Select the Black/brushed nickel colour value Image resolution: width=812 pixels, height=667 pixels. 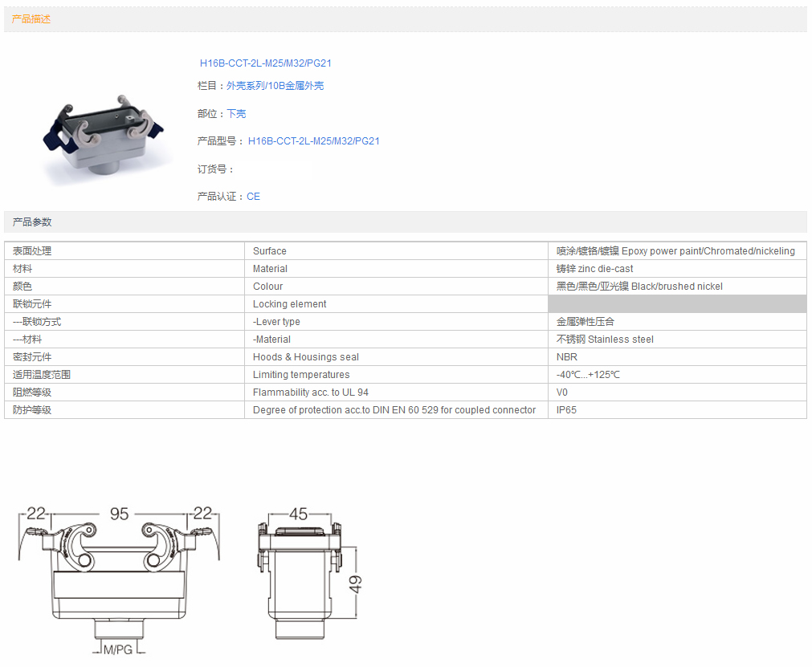point(639,287)
